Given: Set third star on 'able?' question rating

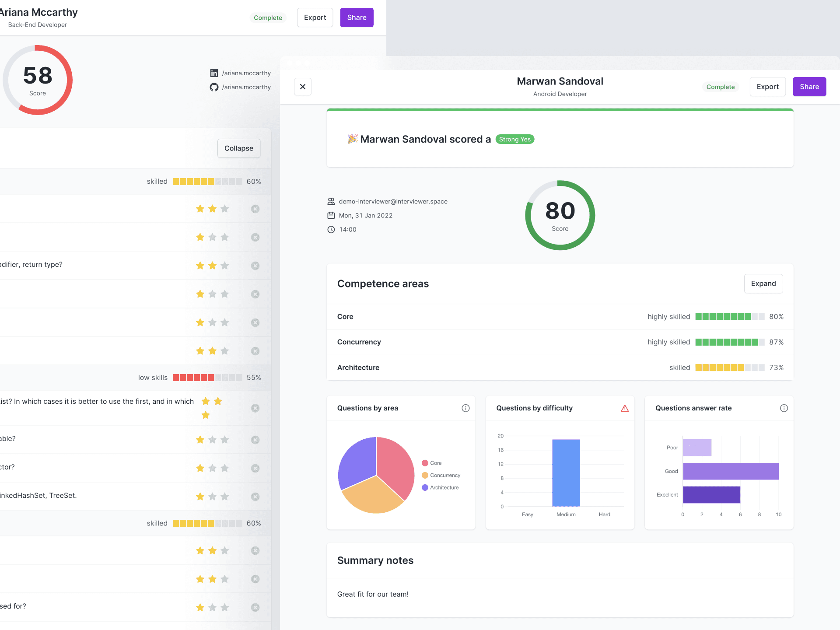Looking at the screenshot, I should point(225,440).
